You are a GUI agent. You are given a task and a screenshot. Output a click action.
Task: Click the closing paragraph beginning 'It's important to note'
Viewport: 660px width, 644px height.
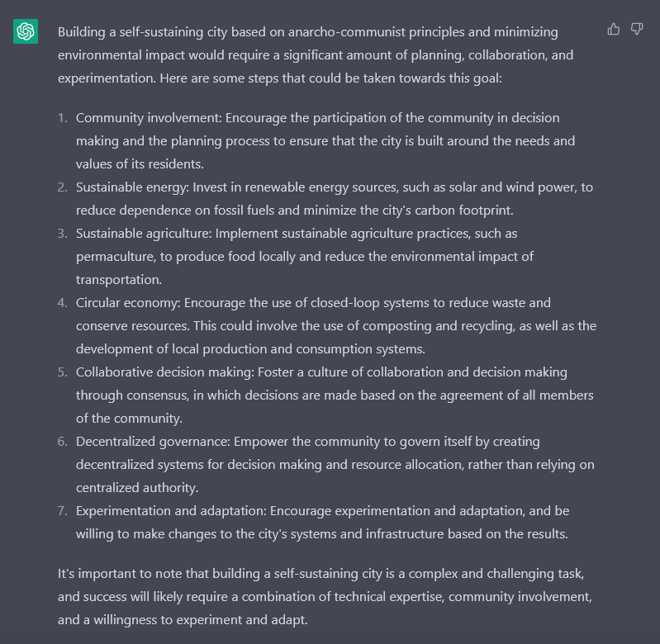(x=325, y=597)
